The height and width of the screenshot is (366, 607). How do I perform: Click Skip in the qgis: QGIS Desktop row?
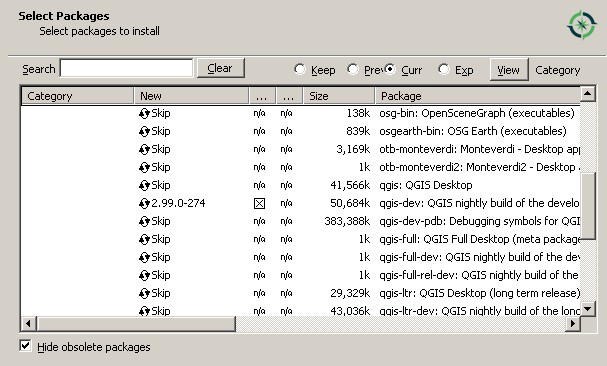[x=161, y=186]
